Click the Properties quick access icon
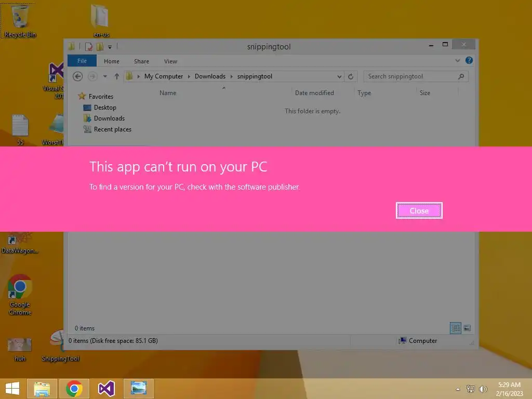532x399 pixels. point(88,46)
